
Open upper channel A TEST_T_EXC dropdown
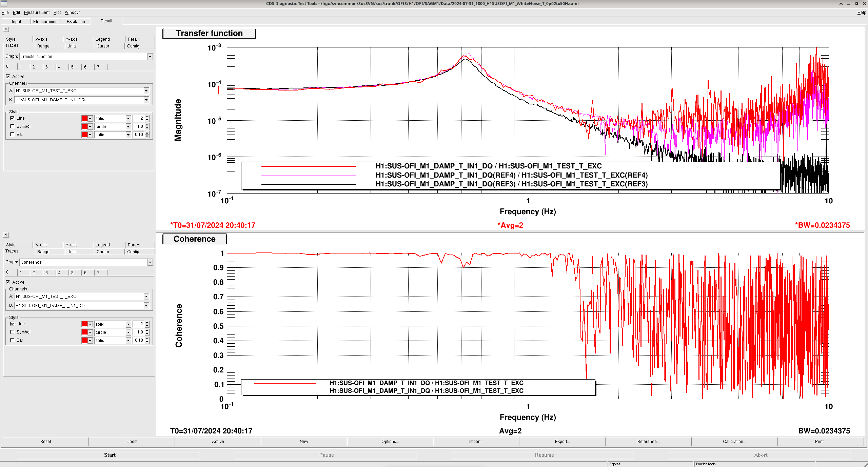click(146, 91)
